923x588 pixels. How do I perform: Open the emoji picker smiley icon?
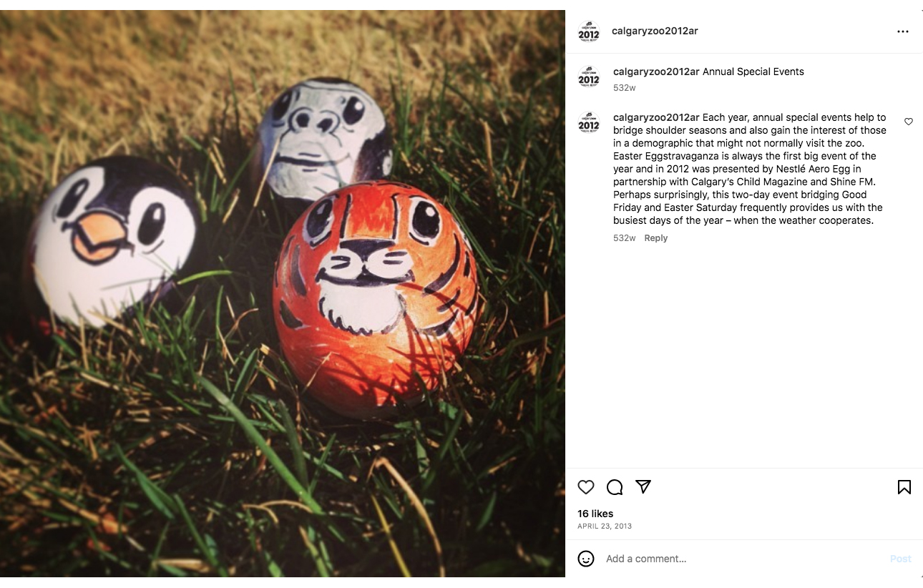click(x=586, y=559)
